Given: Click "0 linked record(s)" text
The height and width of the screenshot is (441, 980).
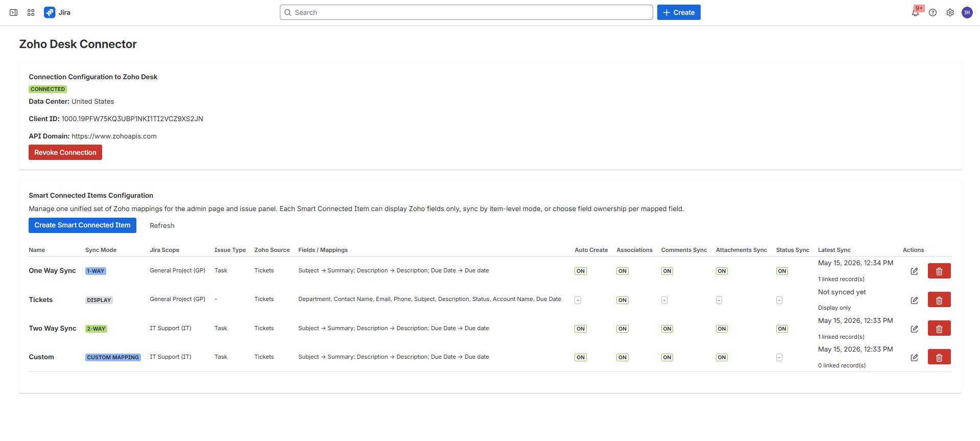Looking at the screenshot, I should [842, 366].
